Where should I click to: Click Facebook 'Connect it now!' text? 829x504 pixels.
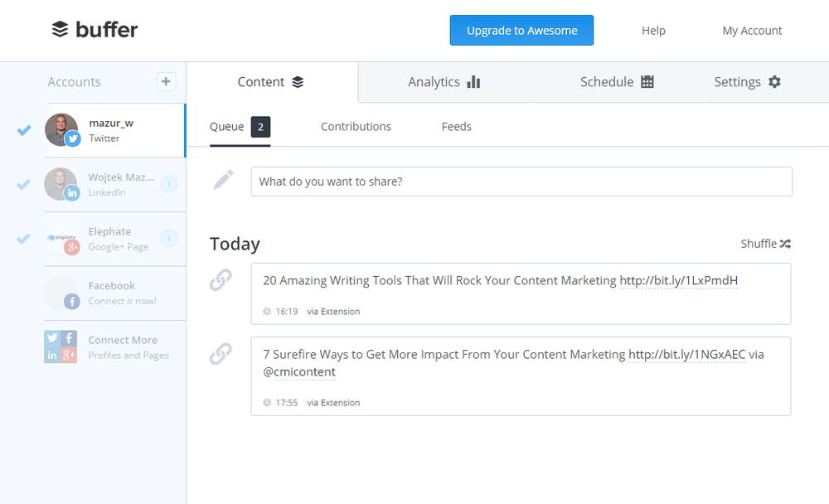[x=122, y=301]
